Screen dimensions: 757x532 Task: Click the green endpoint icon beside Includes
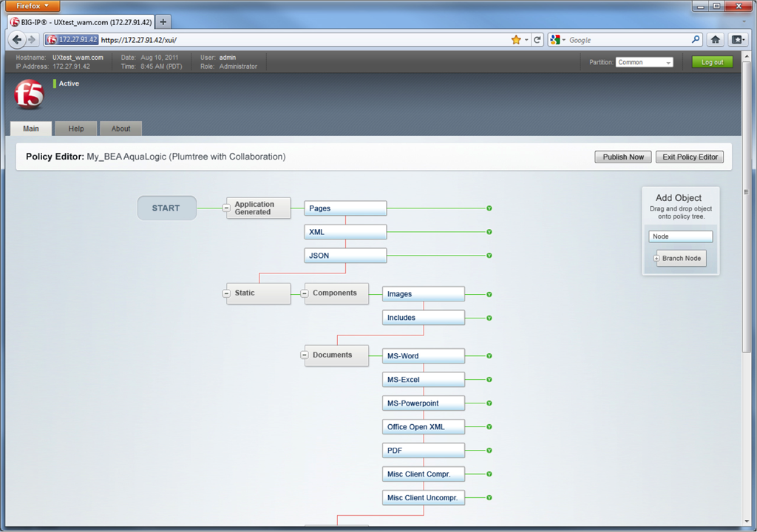click(489, 318)
